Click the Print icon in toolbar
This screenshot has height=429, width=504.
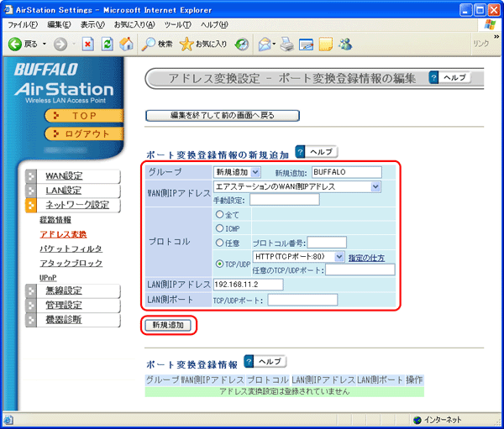tap(287, 43)
